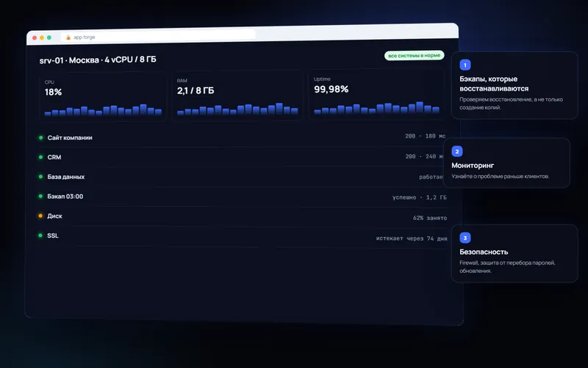Click the 'успешно · 1,2 ГБ' backup status
588x368 pixels.
point(419,197)
